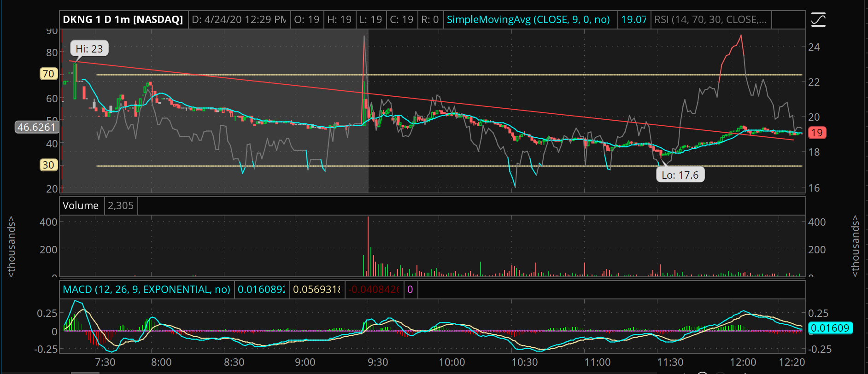This screenshot has height=374, width=868.
Task: Click the 12:00 time axis label
Action: pyautogui.click(x=742, y=362)
